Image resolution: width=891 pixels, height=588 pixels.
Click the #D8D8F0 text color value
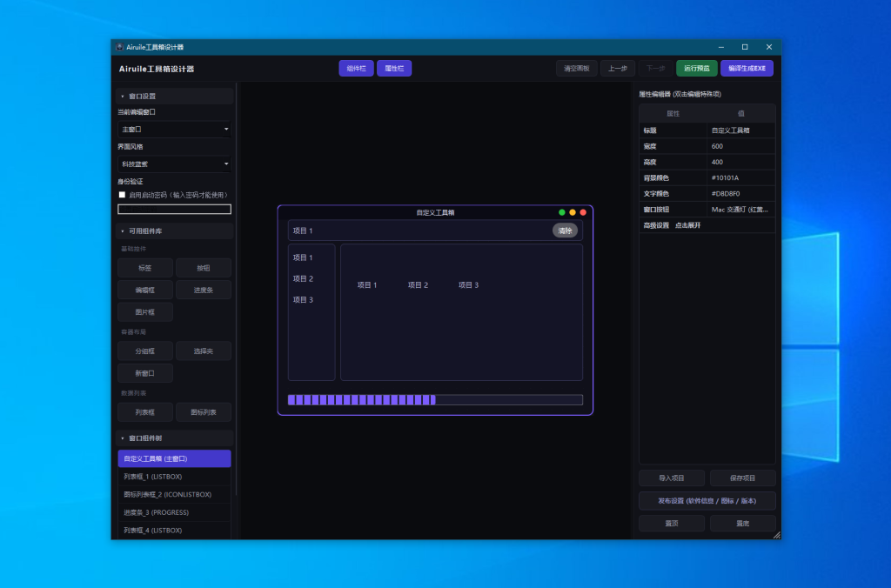pos(741,194)
